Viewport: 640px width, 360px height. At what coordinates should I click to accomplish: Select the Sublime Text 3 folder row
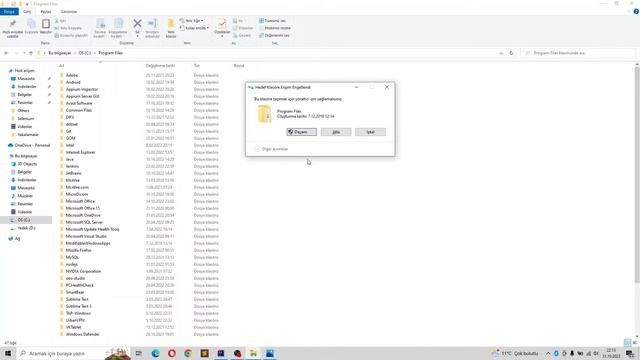[x=139, y=306]
